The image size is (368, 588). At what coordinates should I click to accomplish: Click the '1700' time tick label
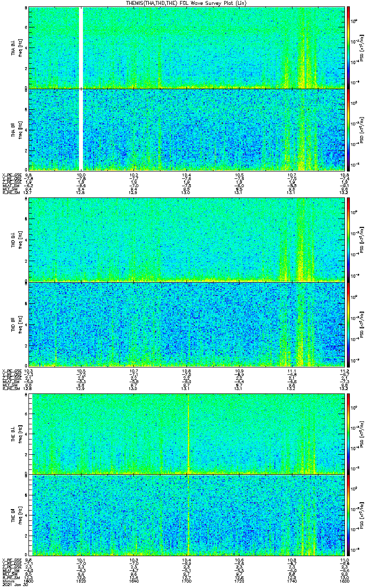click(186, 581)
